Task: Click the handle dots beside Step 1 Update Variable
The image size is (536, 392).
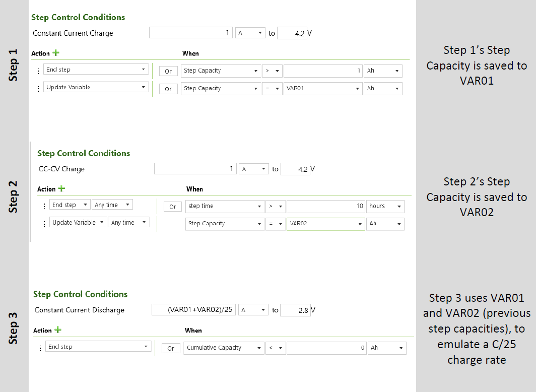Action: (x=38, y=89)
